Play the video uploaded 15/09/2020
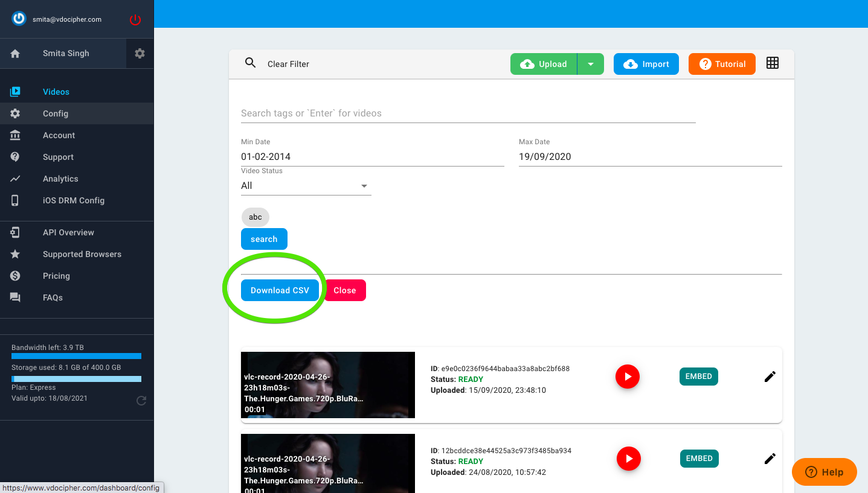The width and height of the screenshot is (868, 493). pos(628,377)
